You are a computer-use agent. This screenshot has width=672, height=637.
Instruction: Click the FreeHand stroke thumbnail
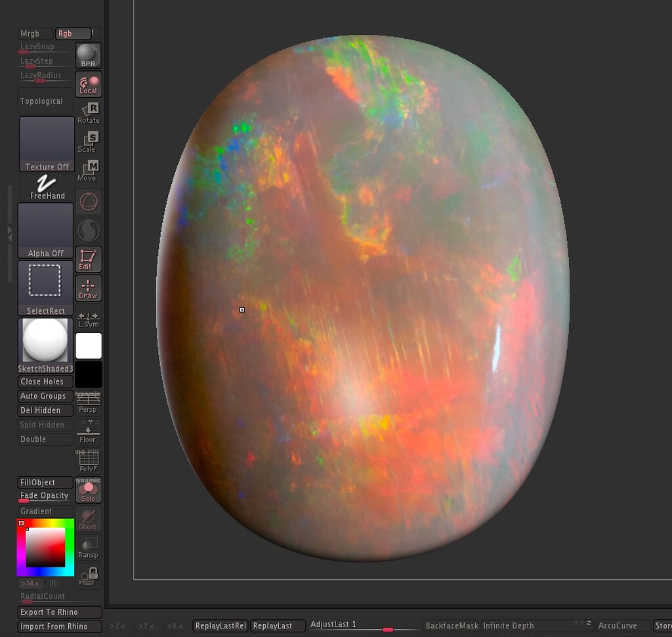click(x=45, y=187)
